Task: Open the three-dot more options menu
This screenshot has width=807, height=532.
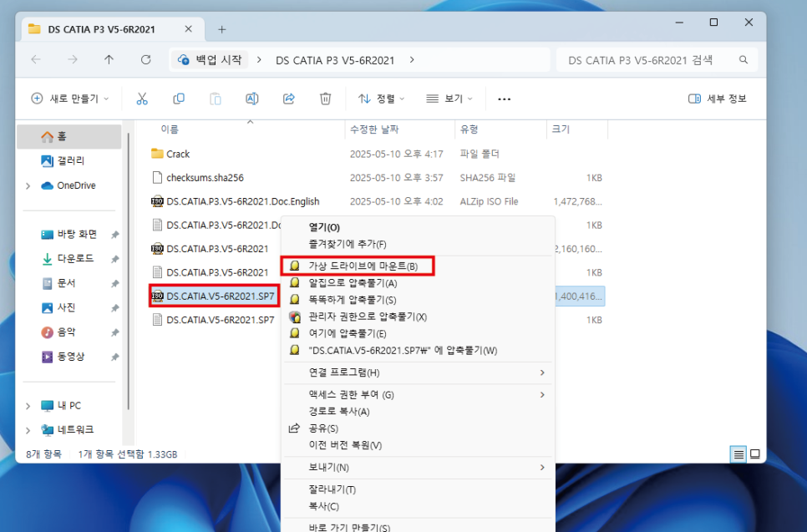Action: [x=505, y=99]
